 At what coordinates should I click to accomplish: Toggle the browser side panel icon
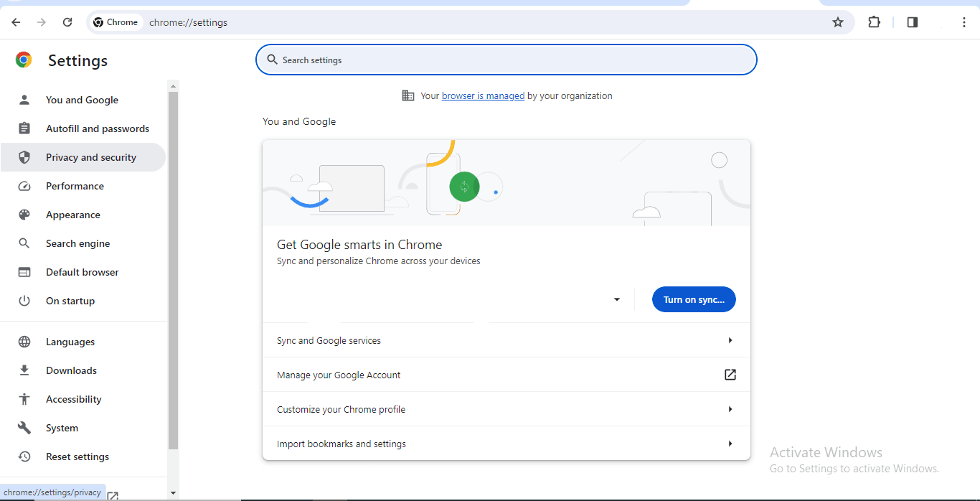click(x=913, y=22)
